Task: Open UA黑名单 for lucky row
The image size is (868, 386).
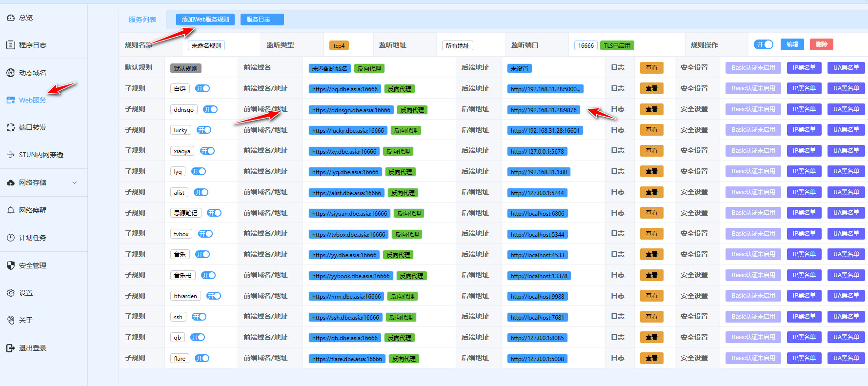Action: pyautogui.click(x=846, y=130)
